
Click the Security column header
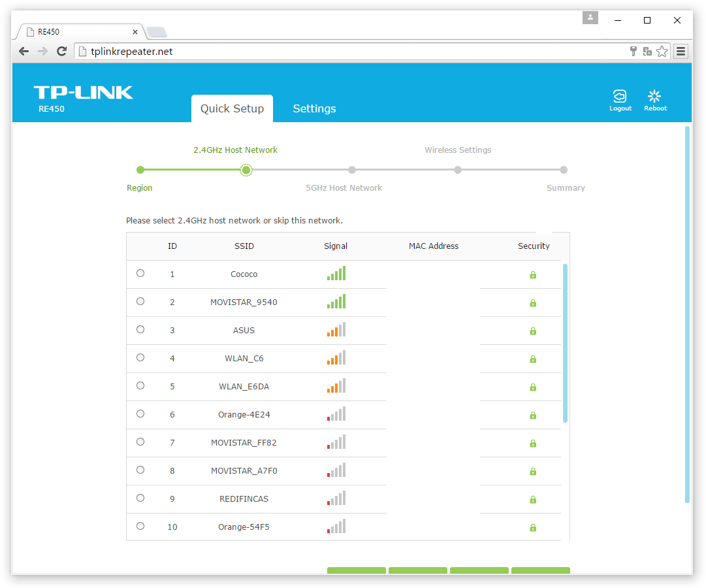534,246
